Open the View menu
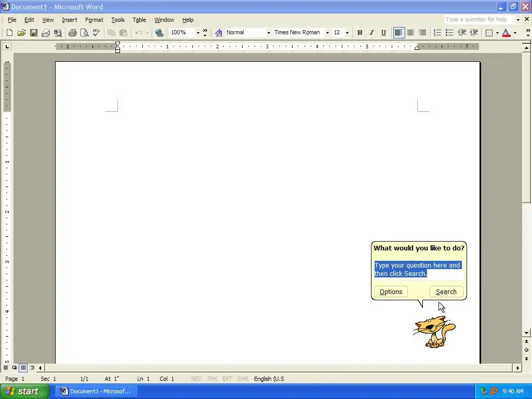Screen dimensions: 532x399 click(x=48, y=20)
